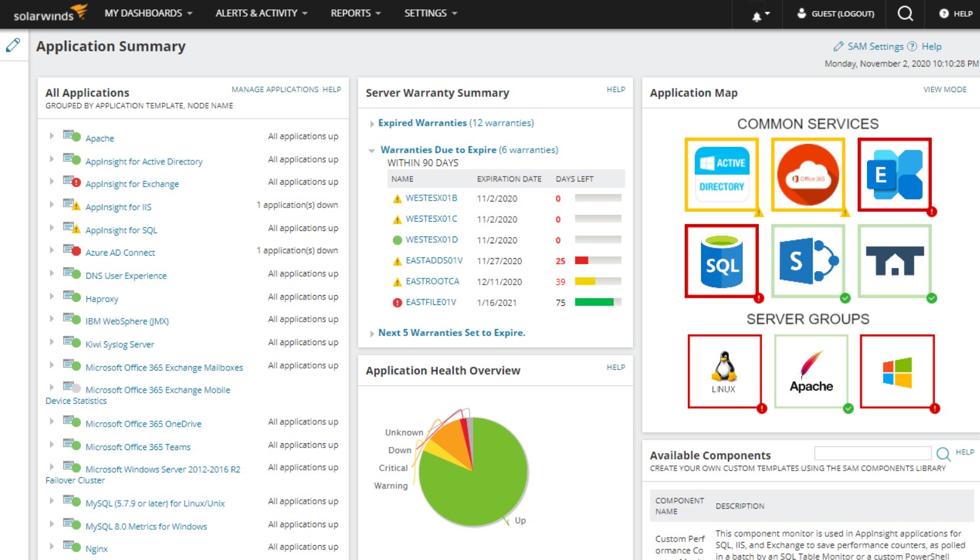Expand the Expired Warranties section

372,123
